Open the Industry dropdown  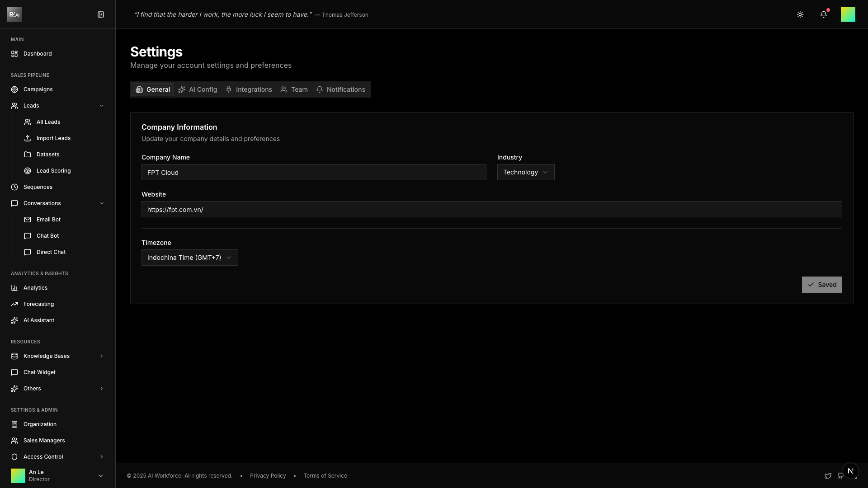525,172
